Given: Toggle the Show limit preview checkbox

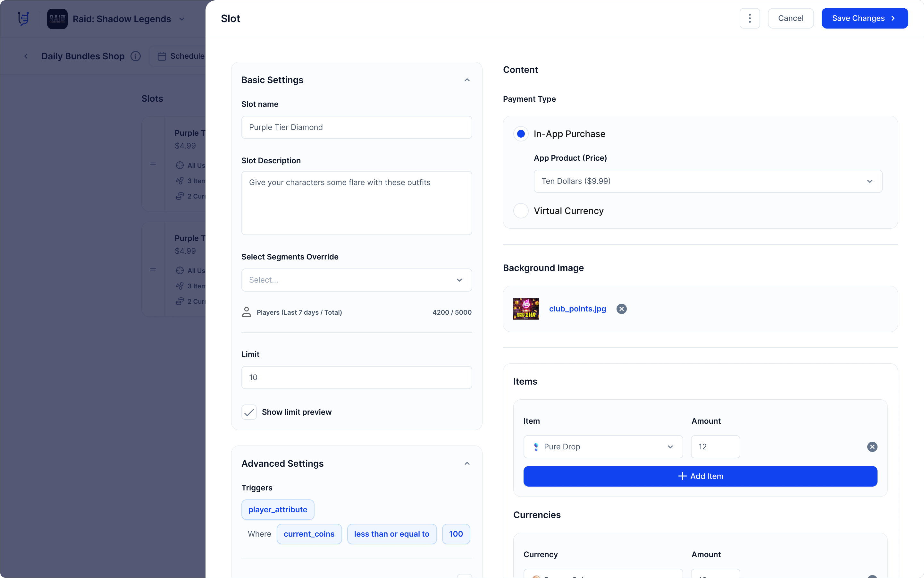Looking at the screenshot, I should 249,412.
